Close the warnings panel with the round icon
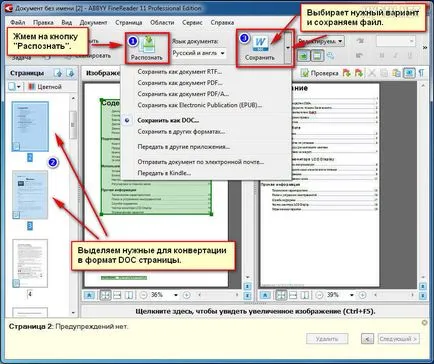Viewport: 434px width, 364px height. [424, 323]
